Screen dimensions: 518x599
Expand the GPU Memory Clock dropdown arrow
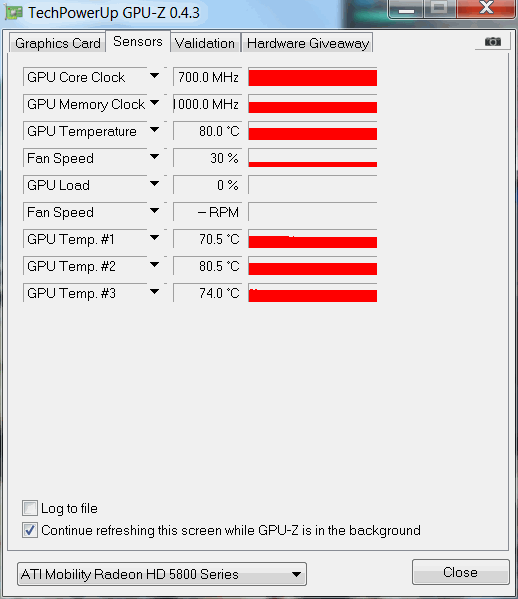tap(154, 103)
